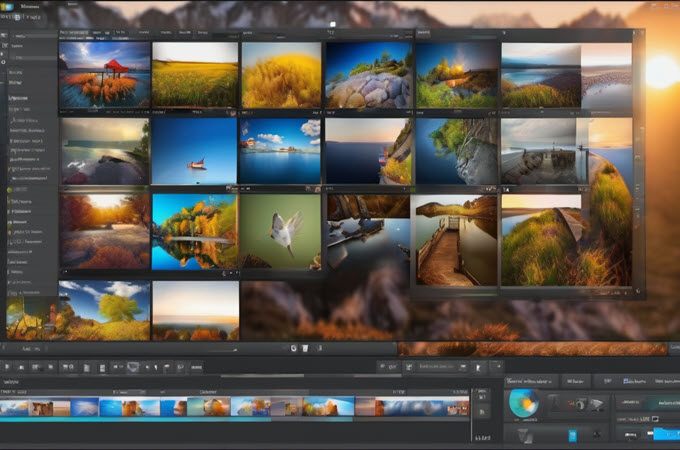680x450 pixels.
Task: Click the gray horizontal scrollbar above filmstrip
Action: point(262,376)
